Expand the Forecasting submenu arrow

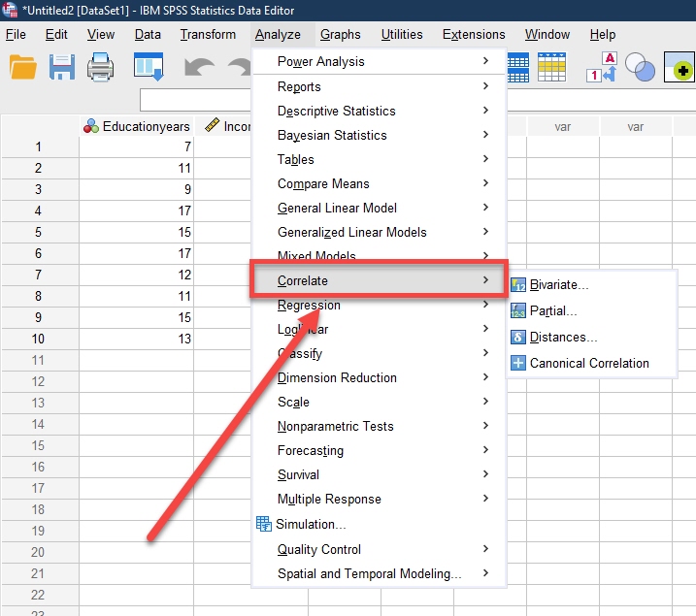485,450
